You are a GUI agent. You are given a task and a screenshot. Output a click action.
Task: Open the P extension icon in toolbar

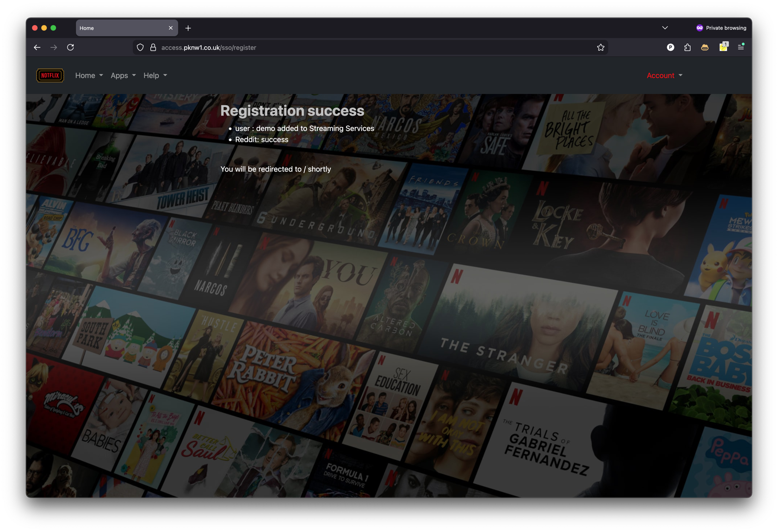[670, 47]
